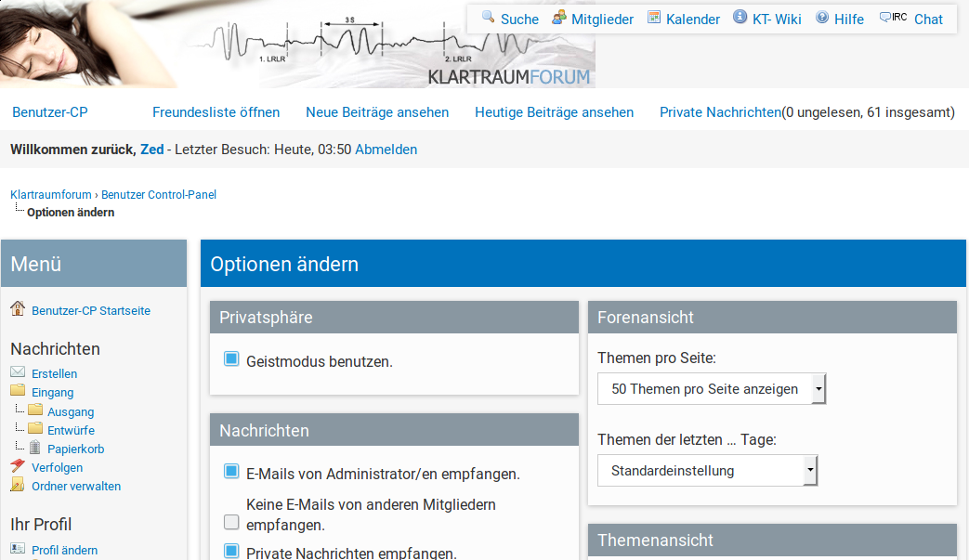Click the Hilfe question mark icon
This screenshot has width=969, height=560.
tap(822, 17)
